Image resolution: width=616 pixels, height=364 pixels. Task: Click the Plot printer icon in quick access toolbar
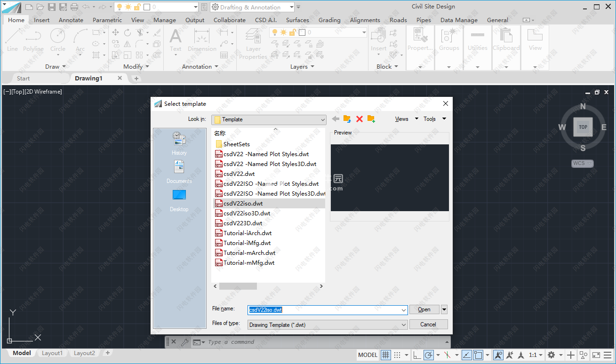tap(74, 7)
